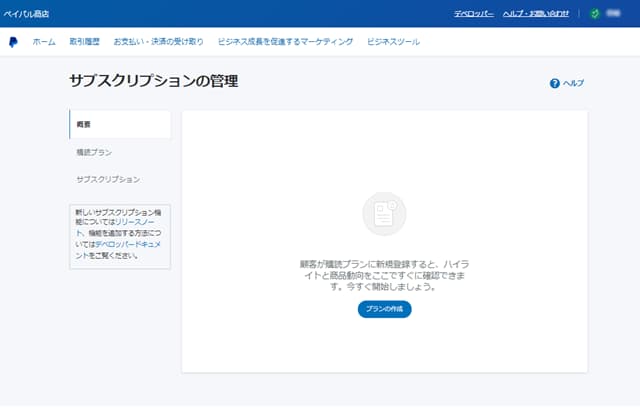Viewport: 640px width, 408px height.
Task: Switch to the サブスクリプション sidebar tab
Action: pos(108,179)
